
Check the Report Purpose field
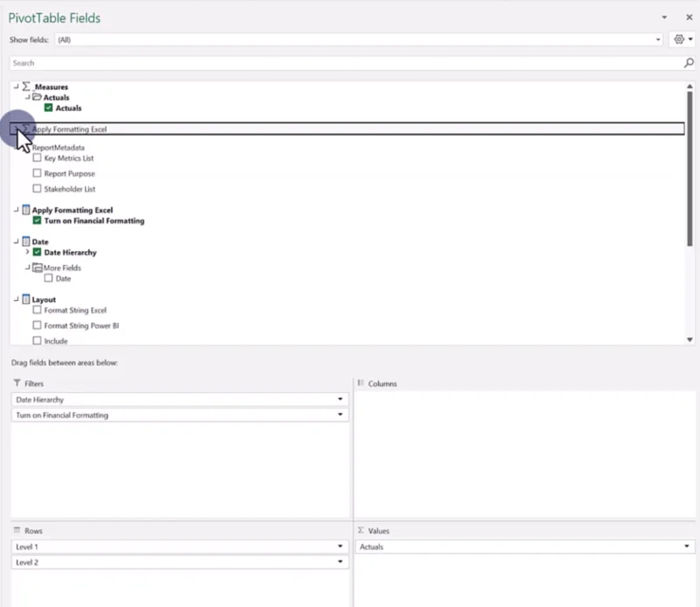point(37,172)
